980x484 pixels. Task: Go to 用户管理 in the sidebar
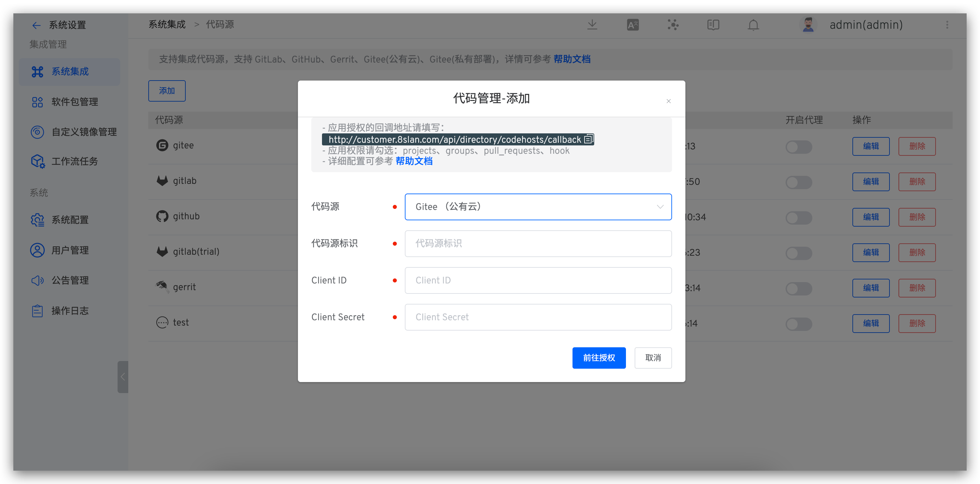point(70,251)
